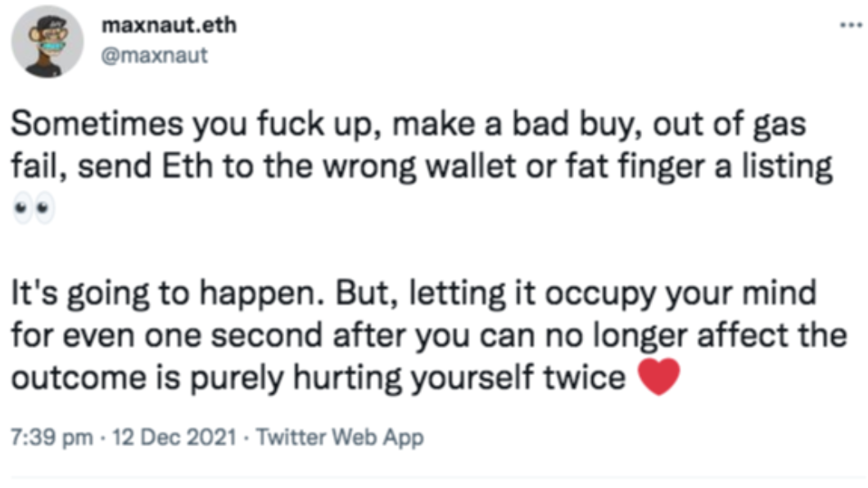
Task: Click the ape profile avatar
Action: coord(47,42)
